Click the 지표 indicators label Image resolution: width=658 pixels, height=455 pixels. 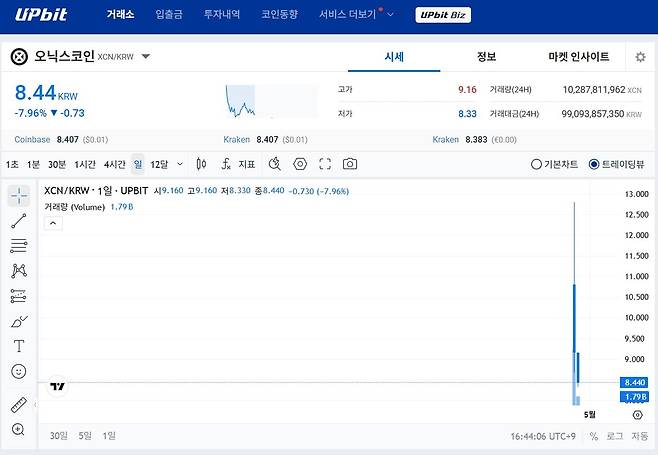(x=247, y=164)
